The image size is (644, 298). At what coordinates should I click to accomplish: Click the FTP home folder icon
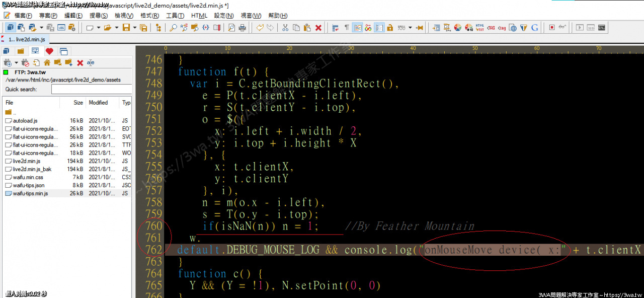(x=47, y=63)
